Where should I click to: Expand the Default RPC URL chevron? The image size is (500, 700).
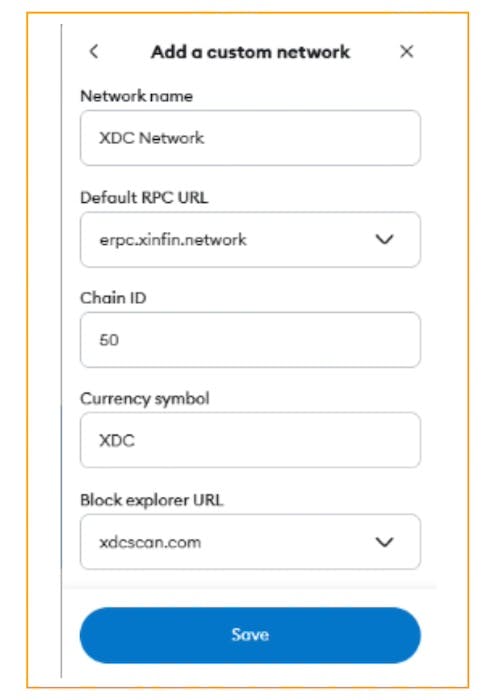[x=384, y=240]
